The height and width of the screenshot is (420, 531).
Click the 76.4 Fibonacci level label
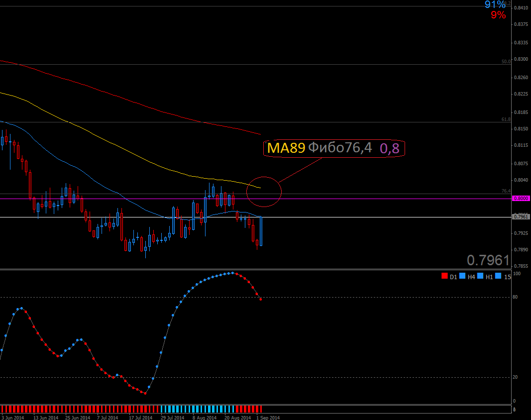506,191
